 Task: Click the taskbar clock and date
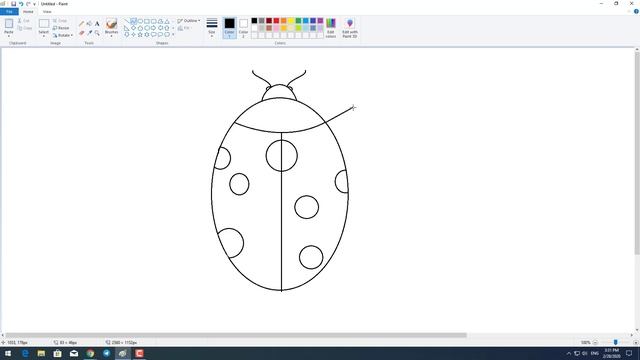(x=611, y=353)
